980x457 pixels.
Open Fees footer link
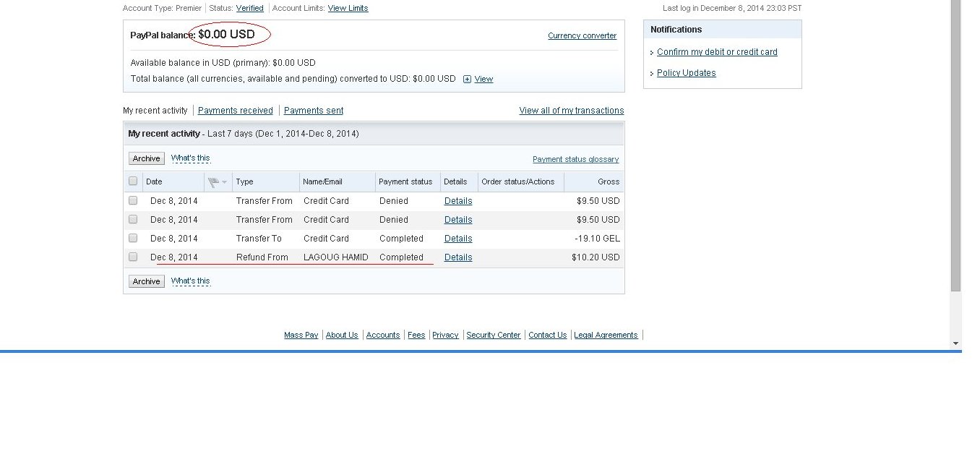[416, 335]
